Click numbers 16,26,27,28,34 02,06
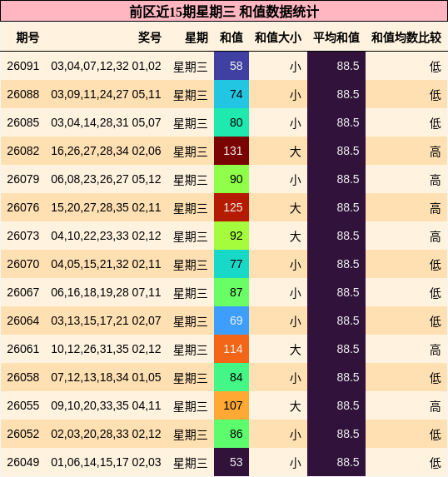The image size is (448, 477). click(x=106, y=151)
